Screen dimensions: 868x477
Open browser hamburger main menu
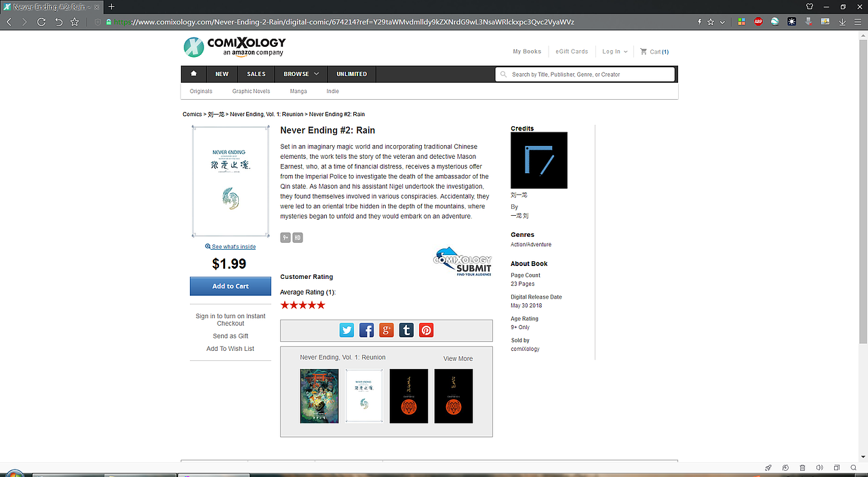click(859, 22)
